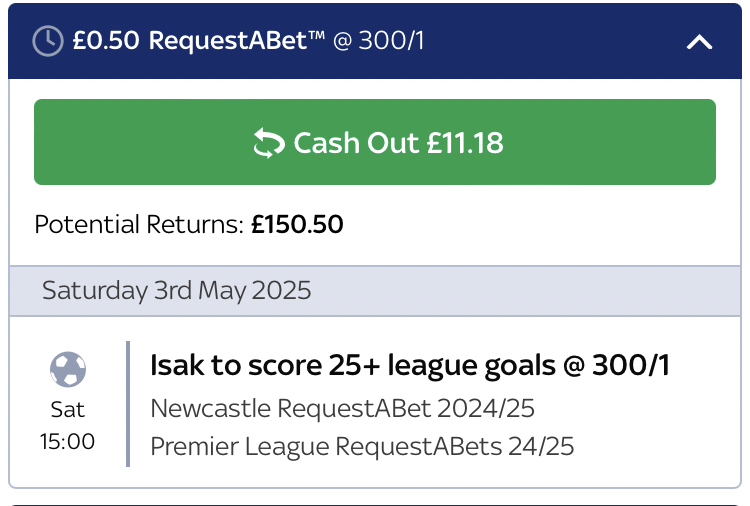Click the circular arrows cash out icon
The height and width of the screenshot is (506, 750).
(x=269, y=143)
